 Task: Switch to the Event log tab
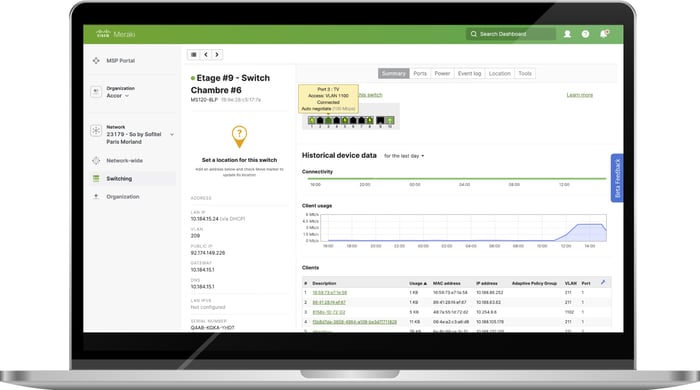469,73
